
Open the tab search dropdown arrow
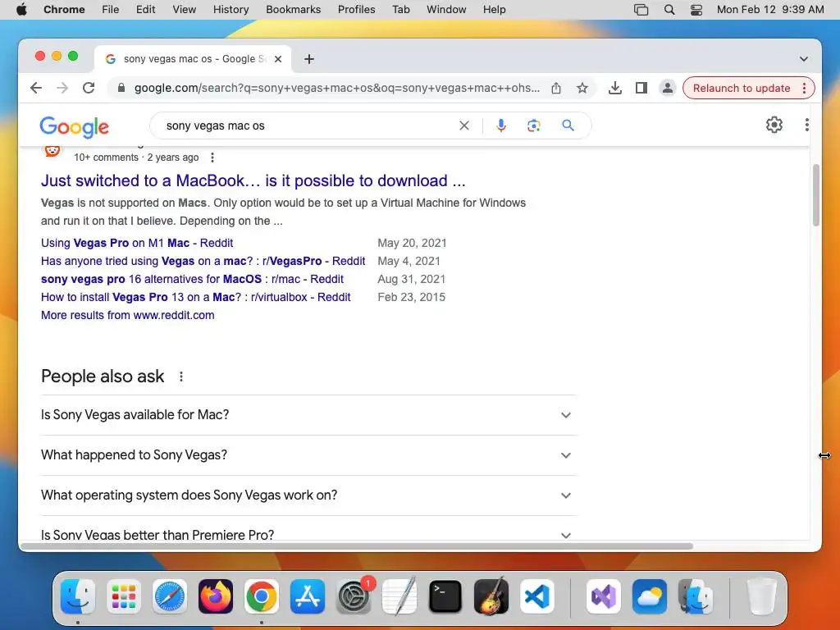[x=804, y=59]
